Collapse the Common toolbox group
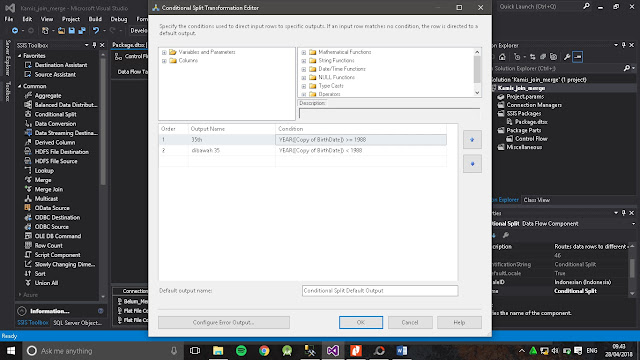The height and width of the screenshot is (360, 640). [x=20, y=86]
